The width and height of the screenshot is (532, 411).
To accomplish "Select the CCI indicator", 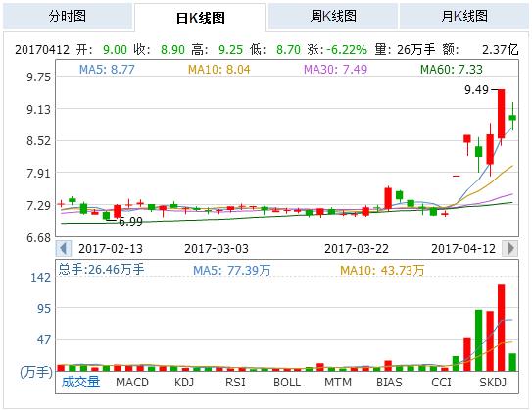I will (x=441, y=383).
